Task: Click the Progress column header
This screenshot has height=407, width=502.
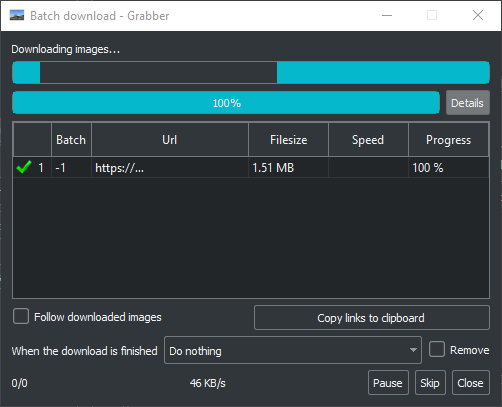Action: (448, 140)
